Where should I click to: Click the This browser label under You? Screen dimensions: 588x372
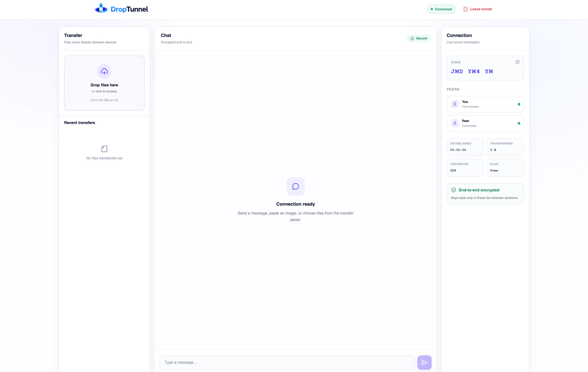click(470, 107)
